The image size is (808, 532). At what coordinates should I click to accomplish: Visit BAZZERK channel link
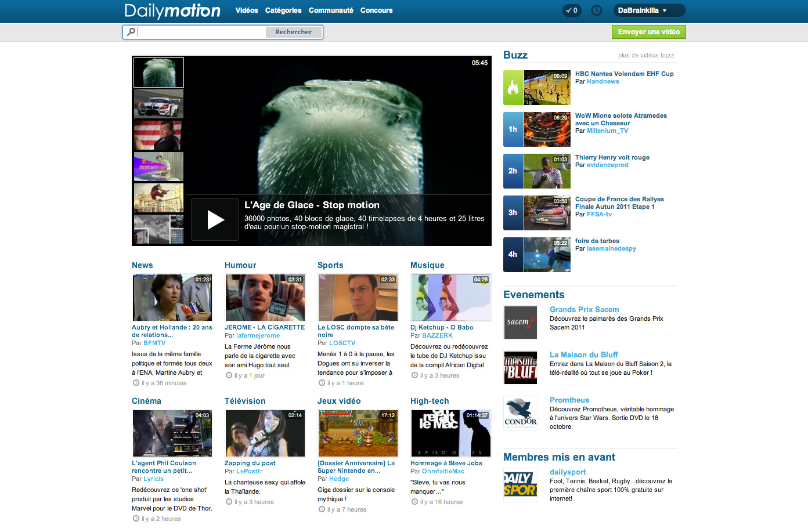click(437, 335)
